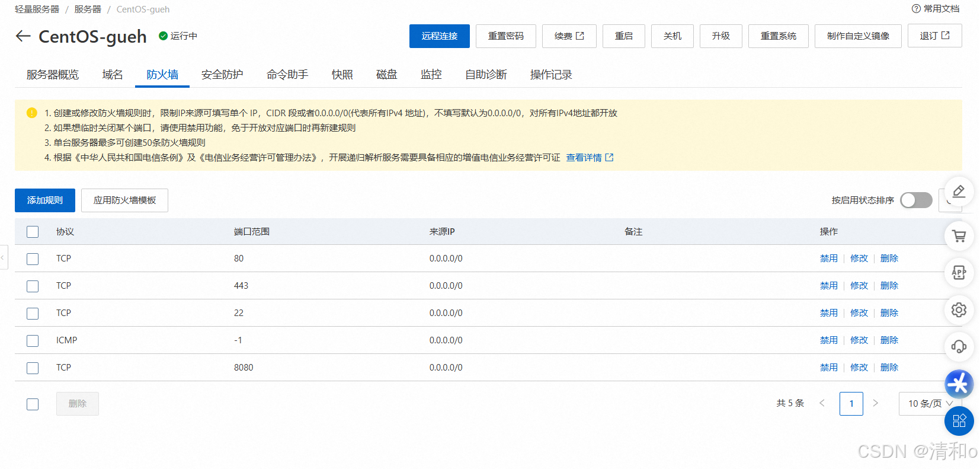Click the 添加规则 button
The height and width of the screenshot is (469, 980).
(x=45, y=200)
